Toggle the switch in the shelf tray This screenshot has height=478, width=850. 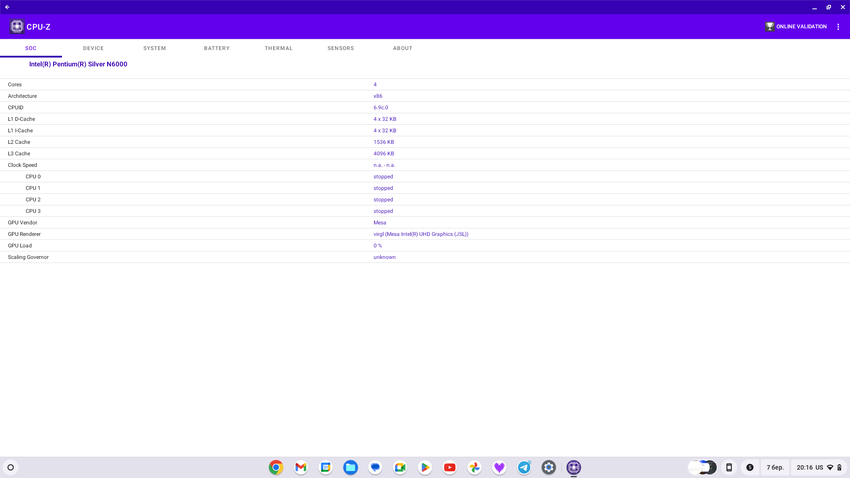703,467
